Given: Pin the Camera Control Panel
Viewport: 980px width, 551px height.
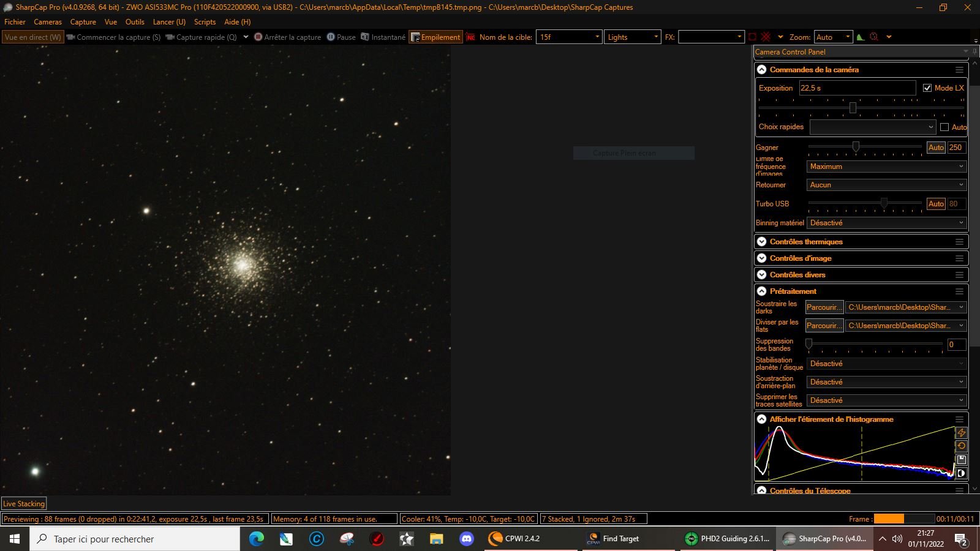Looking at the screenshot, I should point(974,51).
